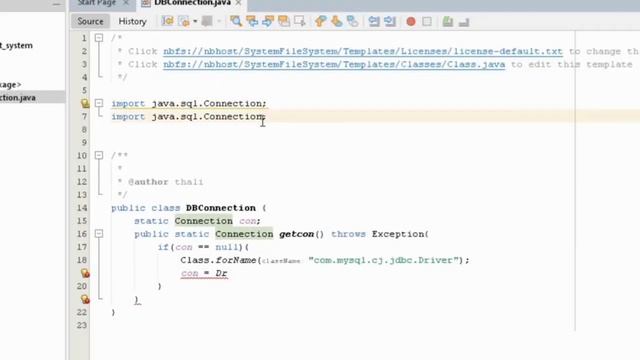Go to Find Next Occurrence

point(268,21)
